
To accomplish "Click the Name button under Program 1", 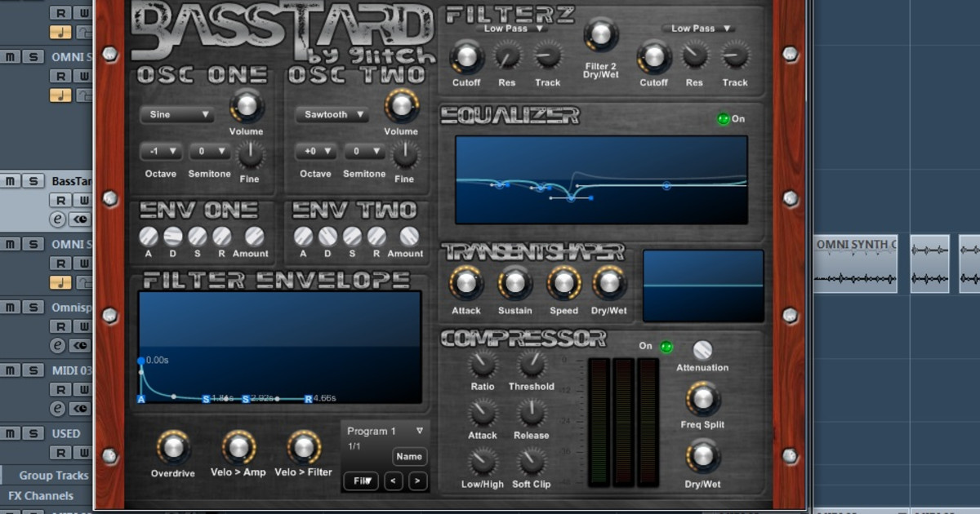I will 409,456.
